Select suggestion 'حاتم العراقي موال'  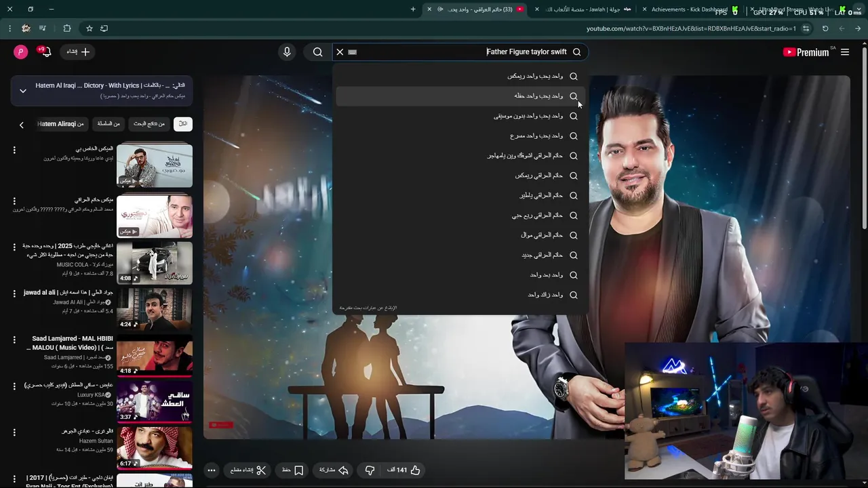(x=460, y=235)
